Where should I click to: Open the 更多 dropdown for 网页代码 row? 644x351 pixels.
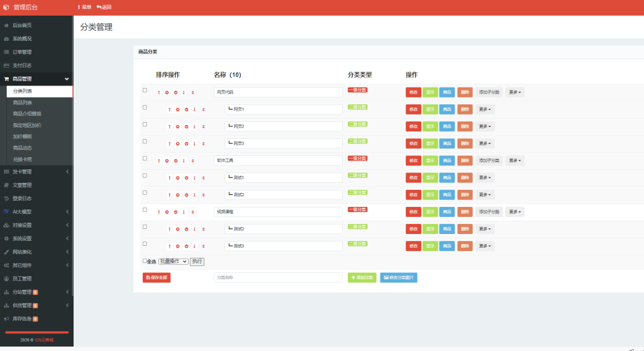(515, 92)
